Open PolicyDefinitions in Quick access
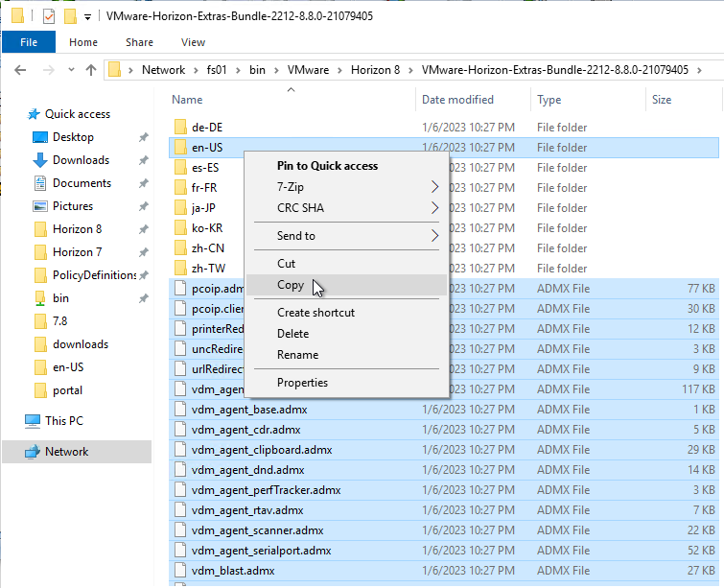 pos(94,275)
